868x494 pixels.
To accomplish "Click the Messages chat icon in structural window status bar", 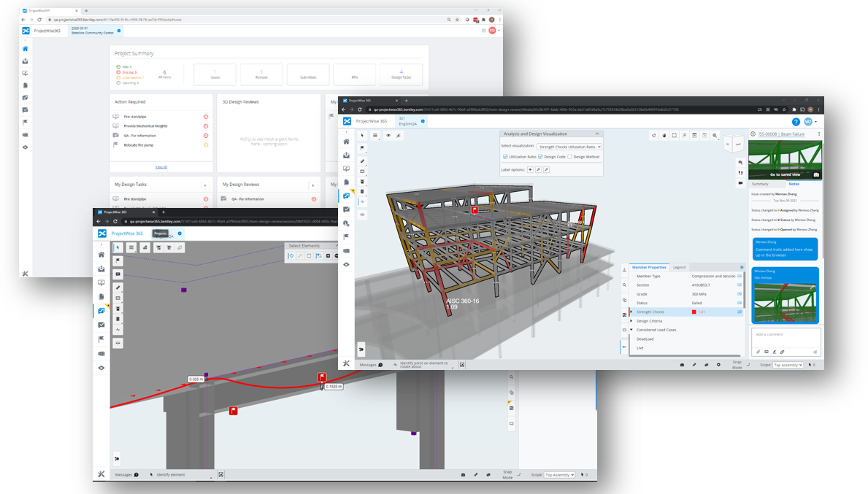I will click(x=380, y=365).
